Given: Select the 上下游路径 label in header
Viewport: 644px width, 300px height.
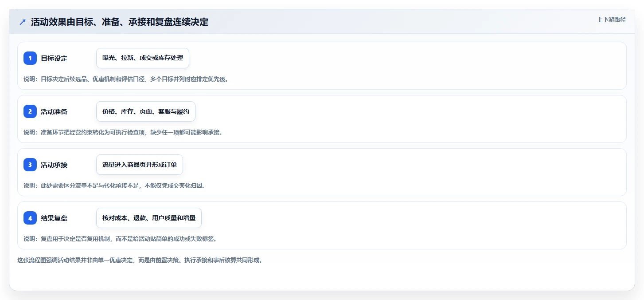Looking at the screenshot, I should pyautogui.click(x=611, y=20).
